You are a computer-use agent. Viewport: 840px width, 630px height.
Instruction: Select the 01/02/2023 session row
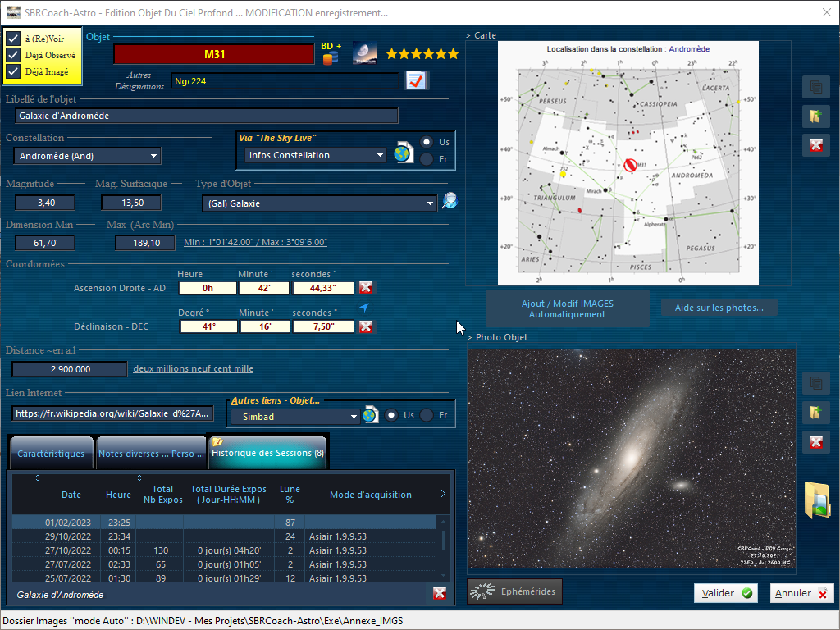(224, 523)
